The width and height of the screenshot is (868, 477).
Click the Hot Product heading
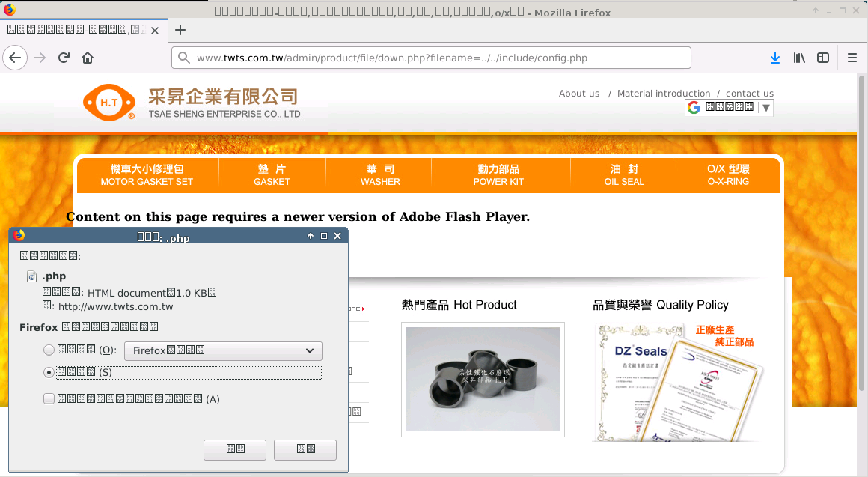pos(459,305)
